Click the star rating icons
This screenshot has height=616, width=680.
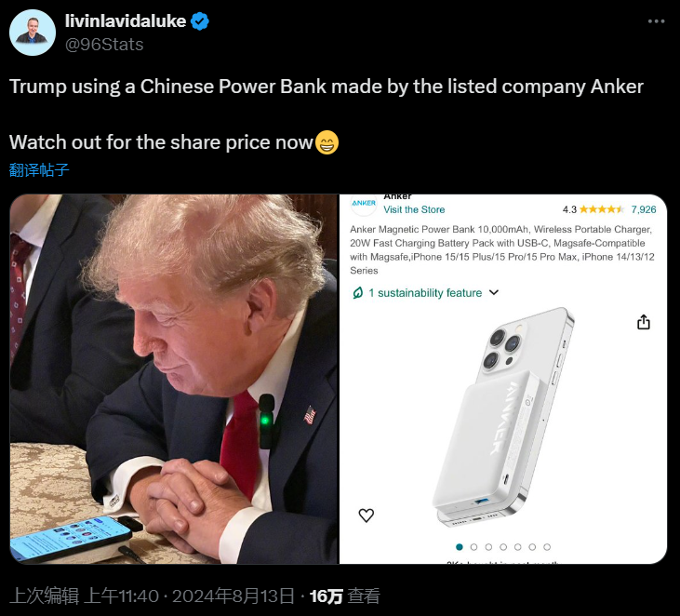pos(602,209)
